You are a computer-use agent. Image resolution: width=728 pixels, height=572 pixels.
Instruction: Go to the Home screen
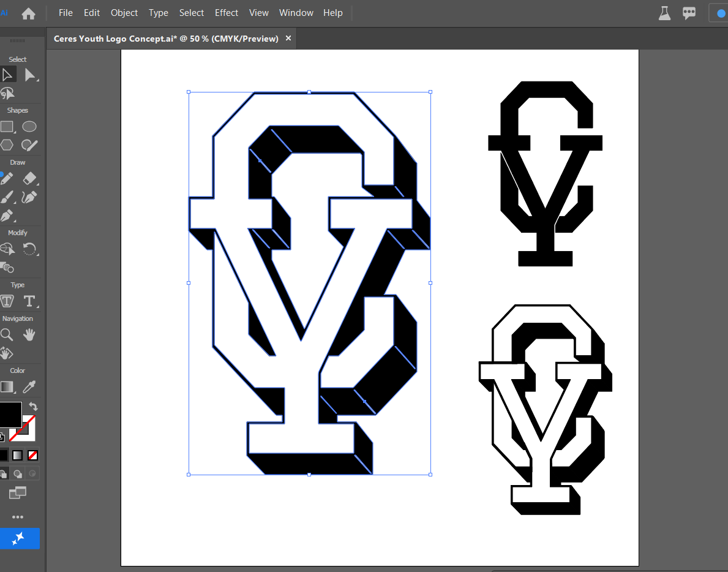(x=28, y=13)
